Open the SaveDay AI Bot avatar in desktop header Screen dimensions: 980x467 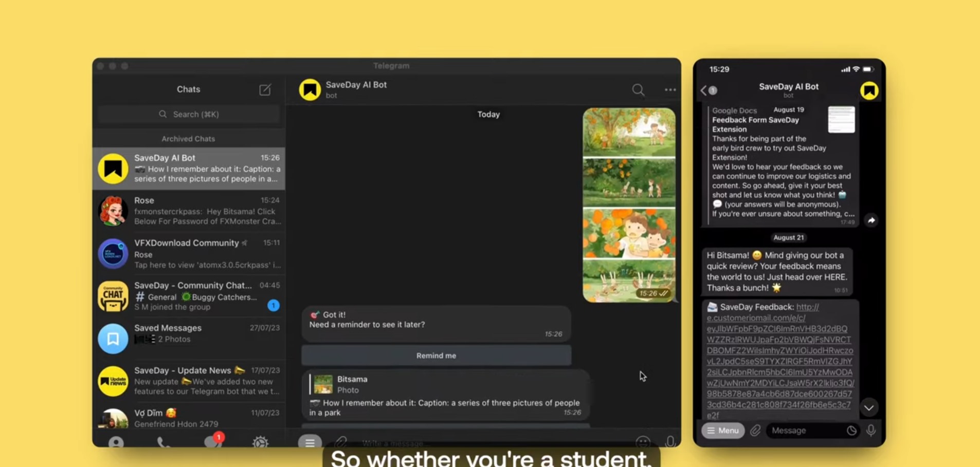tap(310, 90)
